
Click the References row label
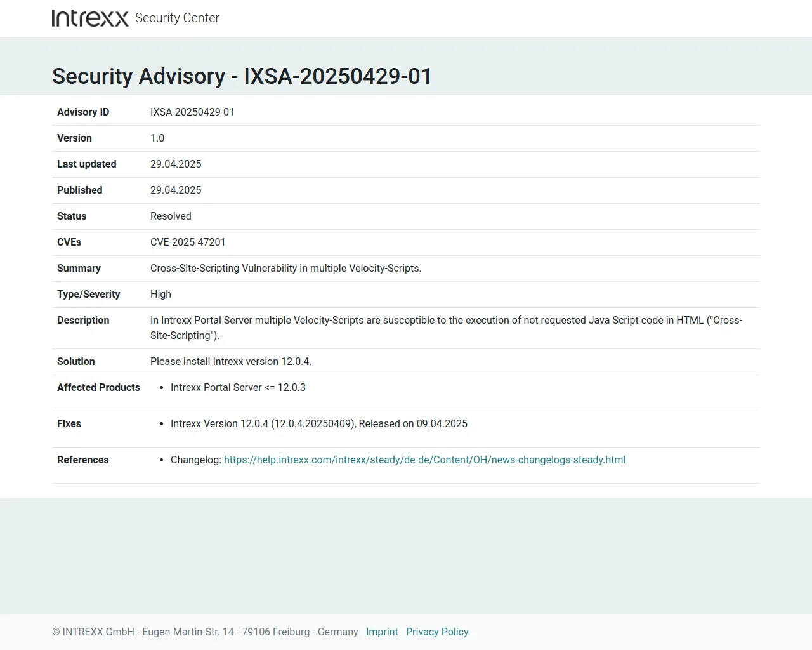tap(82, 460)
